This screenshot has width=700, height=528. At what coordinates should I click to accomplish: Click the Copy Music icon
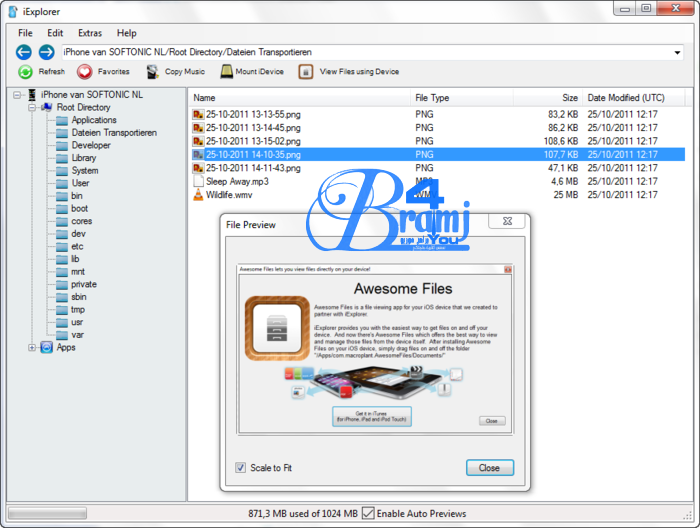153,72
